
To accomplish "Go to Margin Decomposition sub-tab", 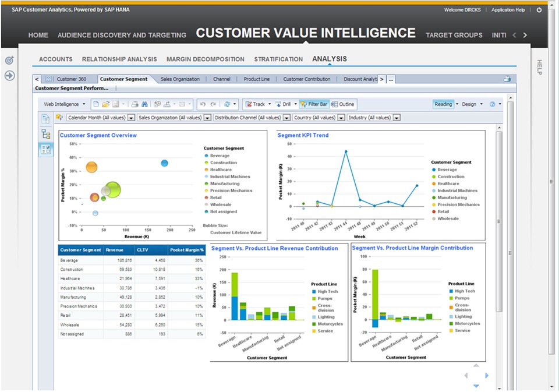I will coord(206,59).
